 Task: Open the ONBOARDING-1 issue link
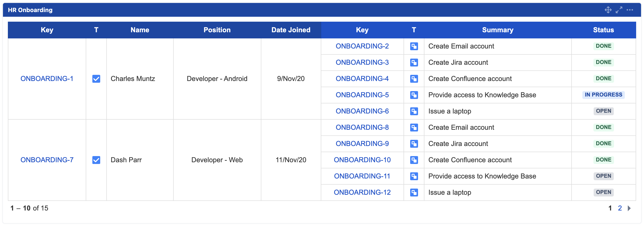47,79
